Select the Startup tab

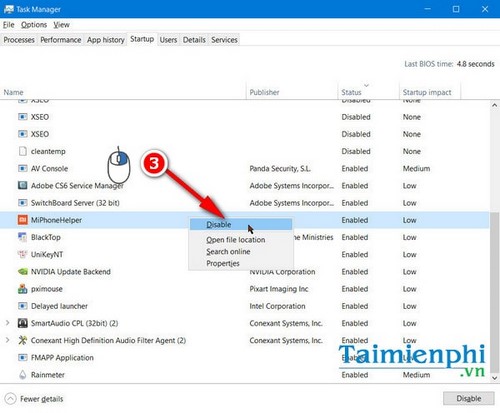tap(142, 39)
